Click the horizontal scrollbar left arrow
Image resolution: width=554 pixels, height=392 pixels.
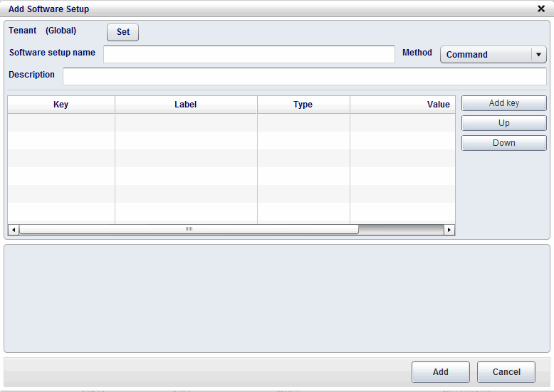[14, 230]
